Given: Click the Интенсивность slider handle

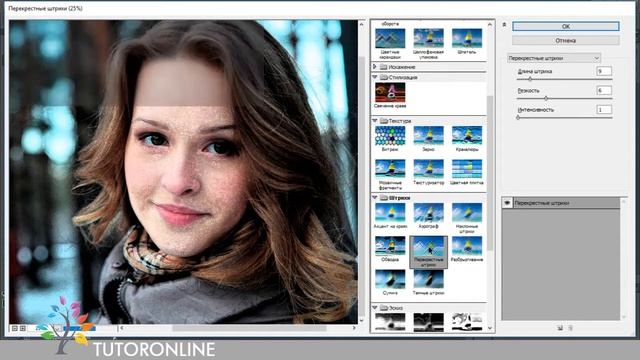Looking at the screenshot, I should 518,118.
